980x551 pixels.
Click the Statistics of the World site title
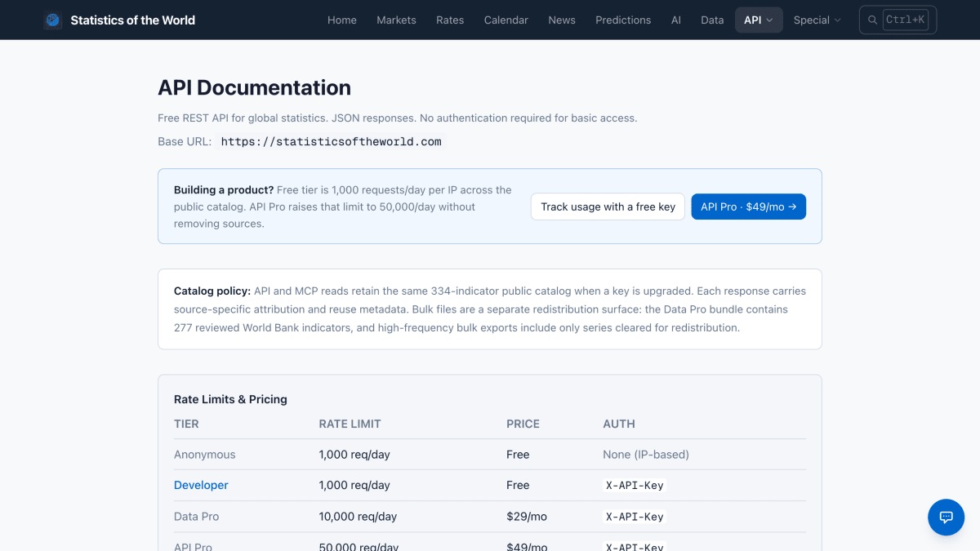(133, 20)
